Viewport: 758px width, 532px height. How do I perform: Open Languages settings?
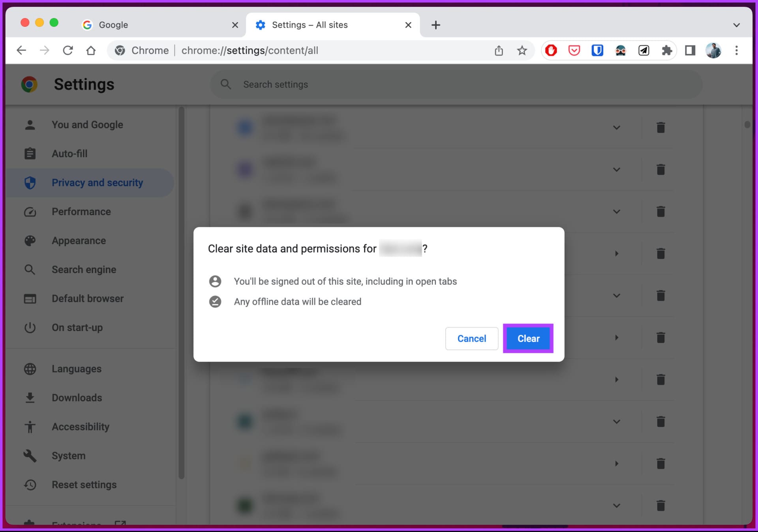click(90, 369)
